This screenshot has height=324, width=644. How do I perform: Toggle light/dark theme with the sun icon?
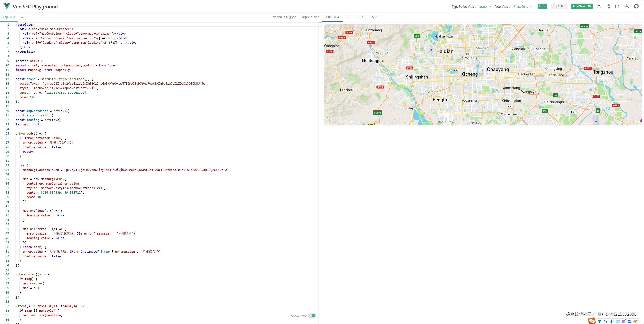599,6
